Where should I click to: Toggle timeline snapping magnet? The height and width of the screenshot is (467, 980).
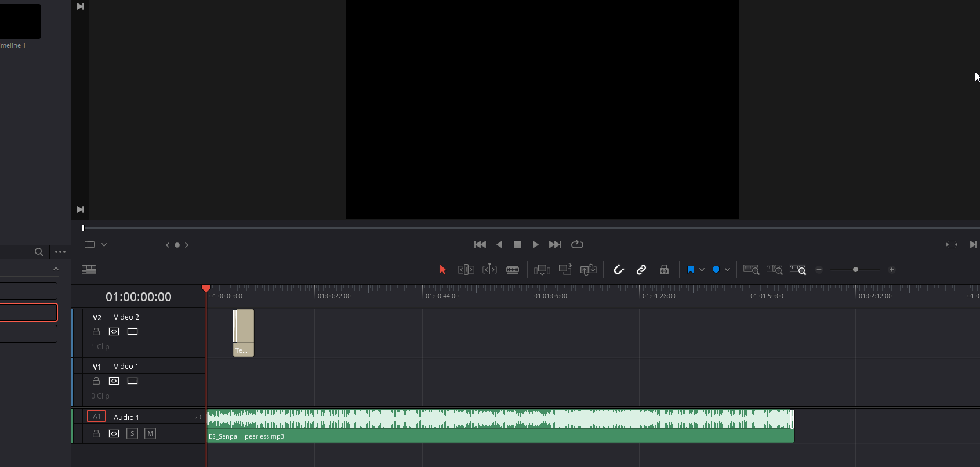tap(619, 270)
